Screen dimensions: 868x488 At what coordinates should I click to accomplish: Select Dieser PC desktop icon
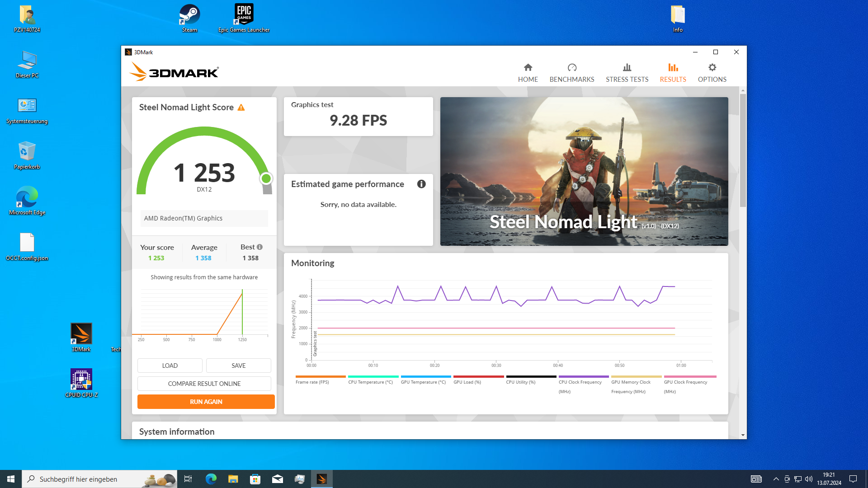tap(27, 64)
